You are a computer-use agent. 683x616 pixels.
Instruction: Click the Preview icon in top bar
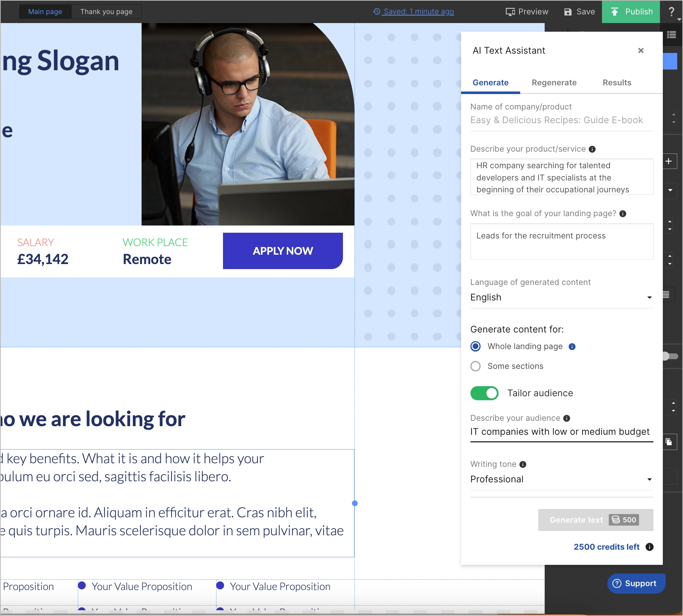point(510,12)
